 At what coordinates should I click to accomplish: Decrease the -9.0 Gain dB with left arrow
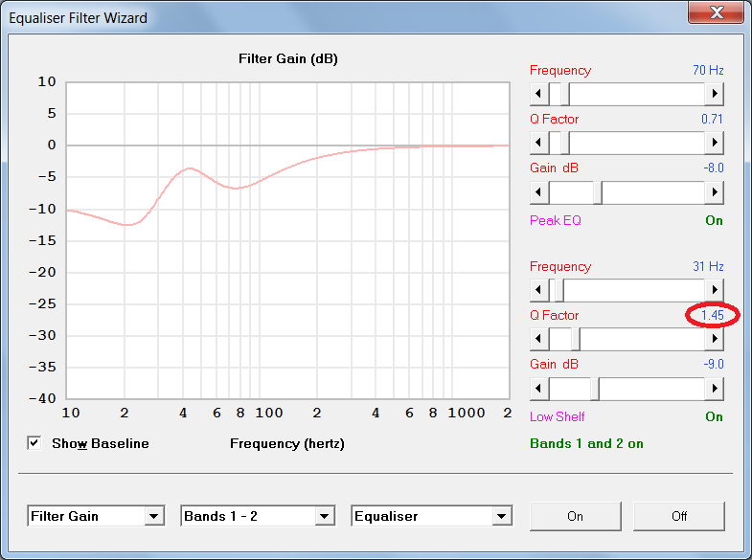point(539,389)
